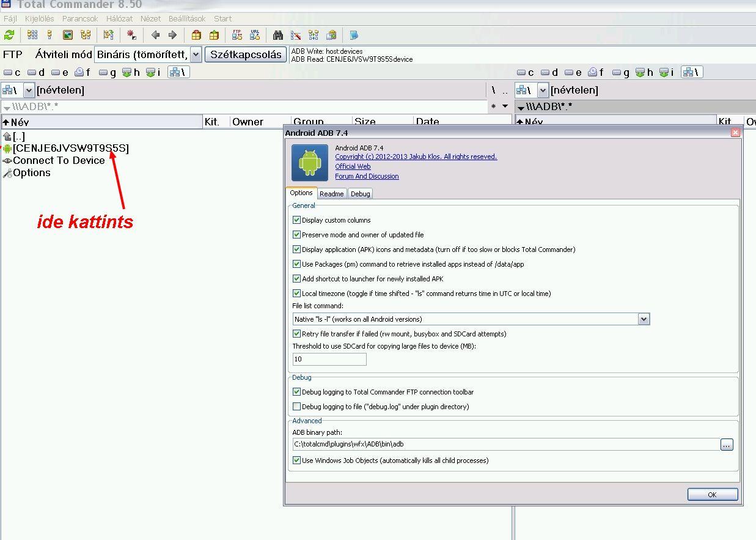Click the Pack files gift box icon
The height and width of the screenshot is (540, 756).
tap(196, 35)
